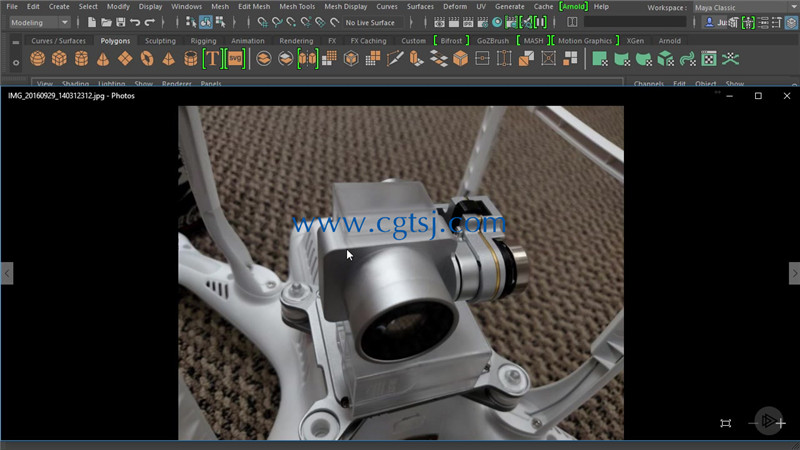800x450 pixels.
Task: Open the UV Editor checker window icon
Action: [709, 59]
